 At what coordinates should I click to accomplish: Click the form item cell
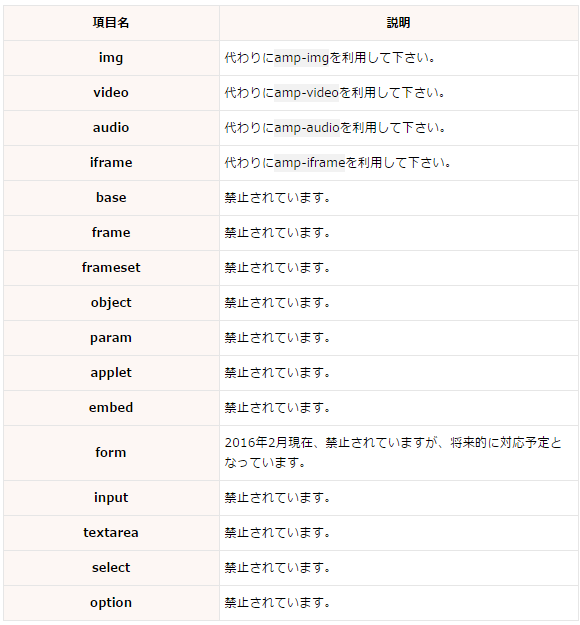(x=111, y=453)
